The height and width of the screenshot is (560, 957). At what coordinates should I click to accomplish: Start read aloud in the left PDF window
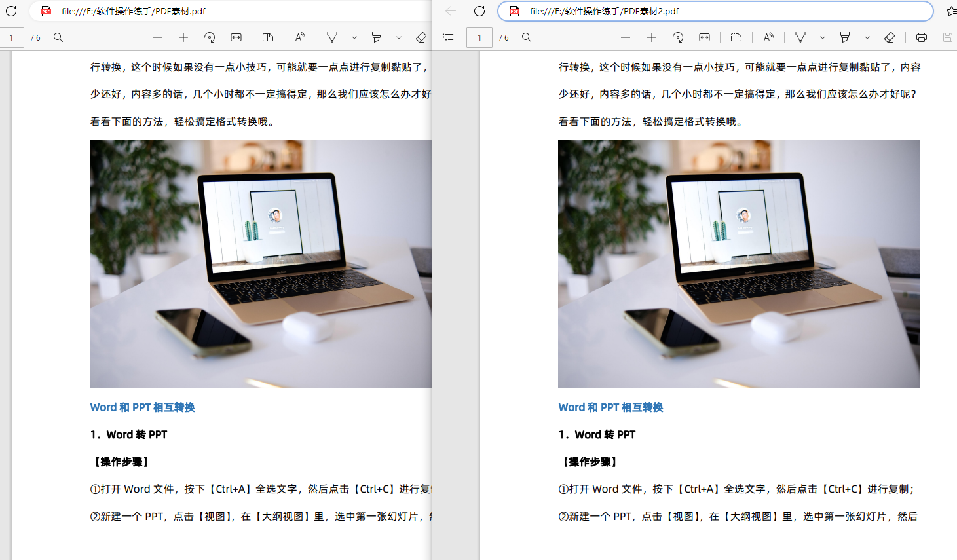[300, 37]
